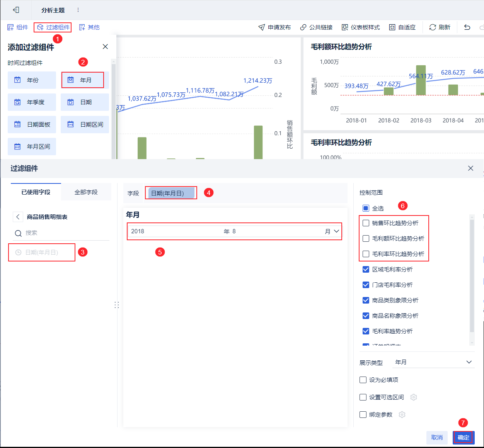Viewport: 484px width, 448px height.
Task: Close the 过滤组件 dialog
Action: [x=470, y=168]
